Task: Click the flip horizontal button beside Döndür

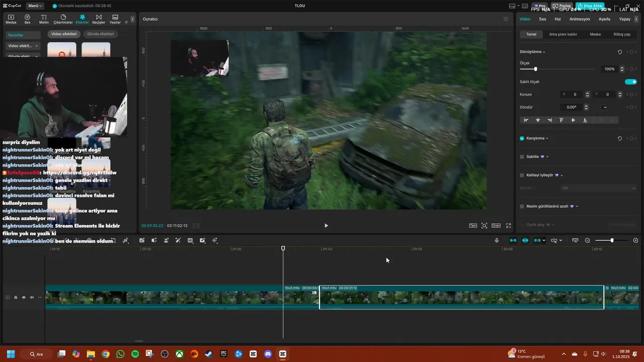Action: point(605,107)
